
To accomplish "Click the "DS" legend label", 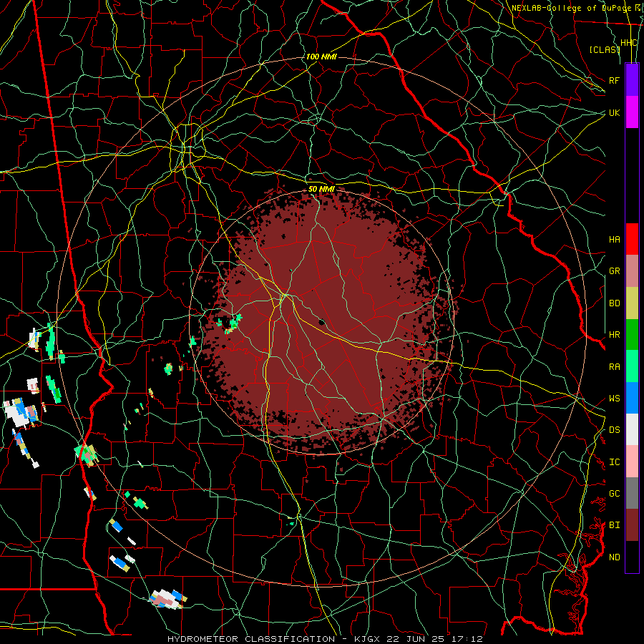I will coord(615,430).
